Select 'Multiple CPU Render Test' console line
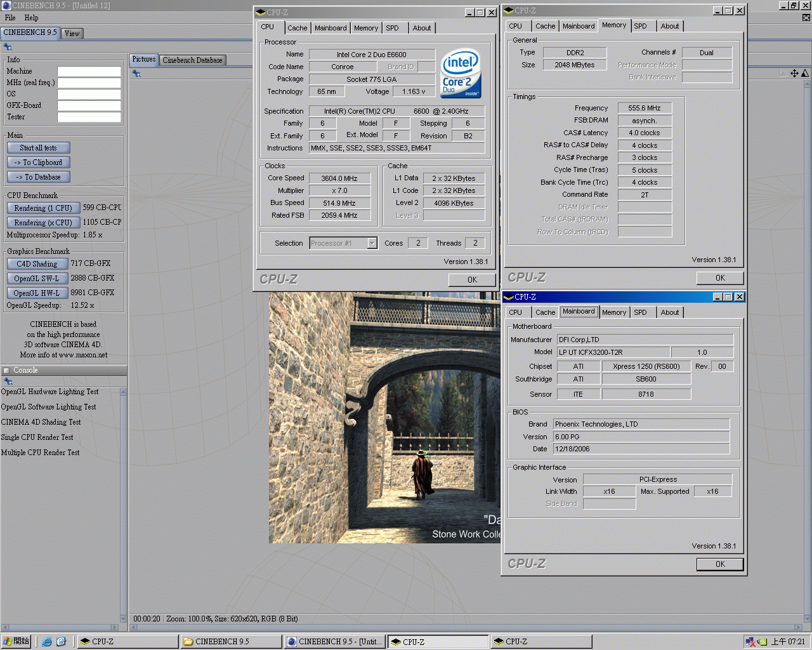812x650 pixels. tap(40, 453)
